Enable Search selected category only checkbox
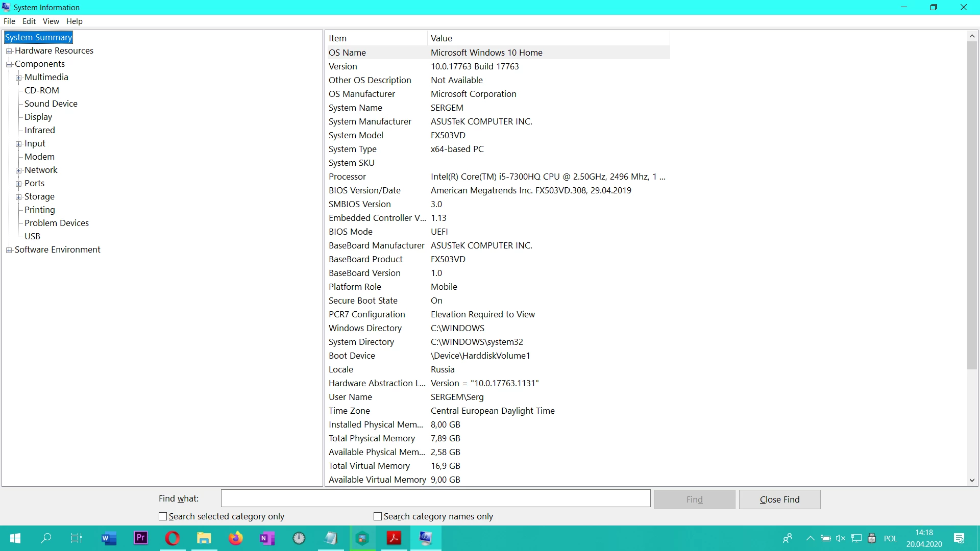Viewport: 980px width, 551px height. (163, 516)
